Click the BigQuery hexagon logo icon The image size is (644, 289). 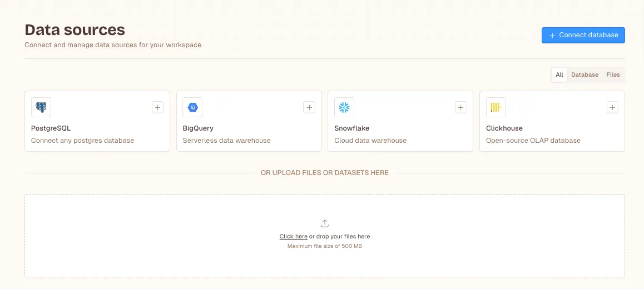coord(192,108)
